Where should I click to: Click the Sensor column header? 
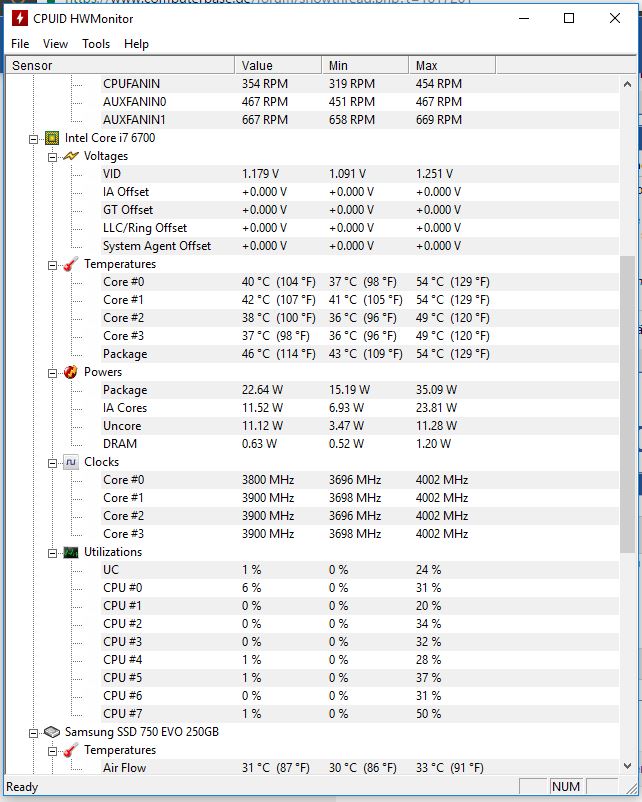click(x=120, y=65)
